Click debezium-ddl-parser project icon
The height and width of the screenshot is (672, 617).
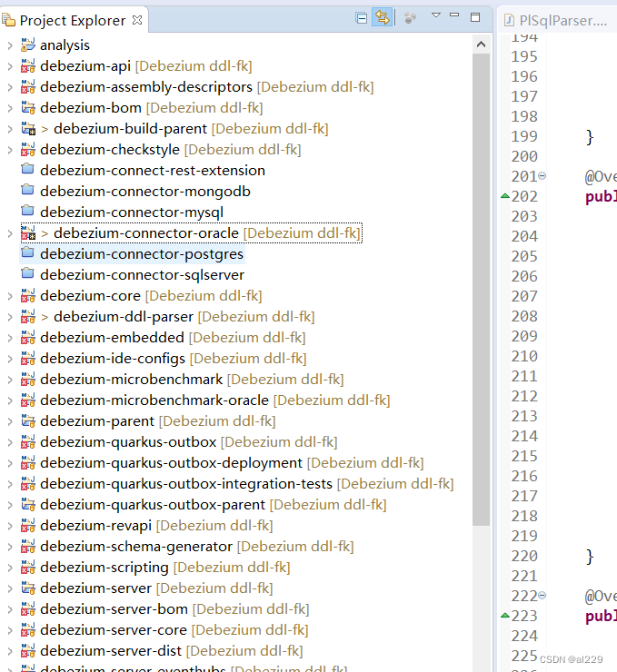click(x=28, y=316)
